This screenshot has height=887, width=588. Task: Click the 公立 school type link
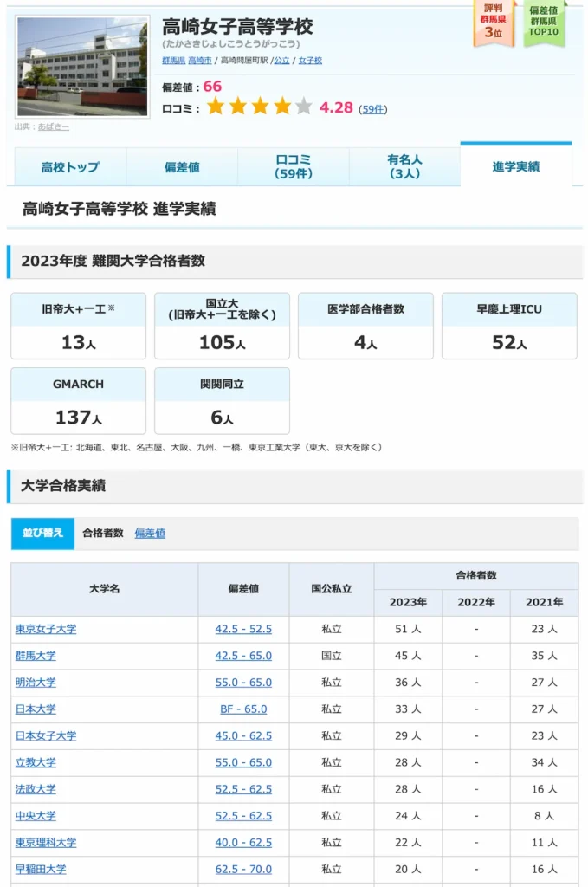tap(281, 61)
